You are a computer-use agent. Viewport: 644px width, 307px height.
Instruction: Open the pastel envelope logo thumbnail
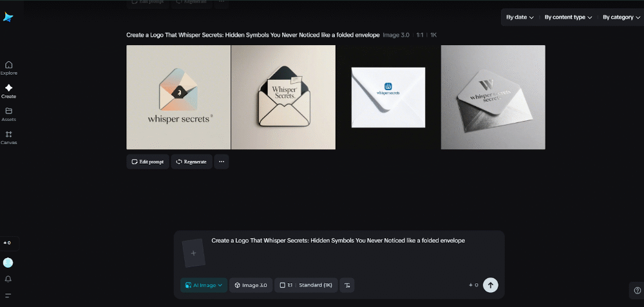178,97
